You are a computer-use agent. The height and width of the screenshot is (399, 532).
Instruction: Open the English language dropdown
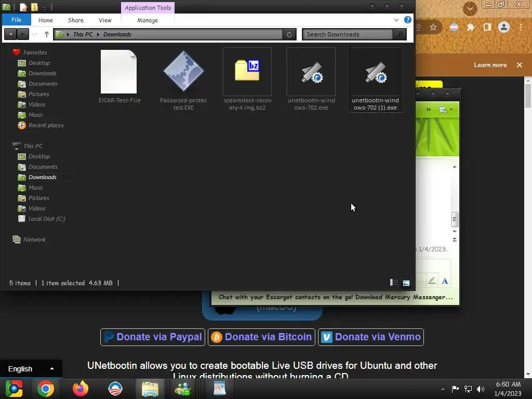coord(31,369)
